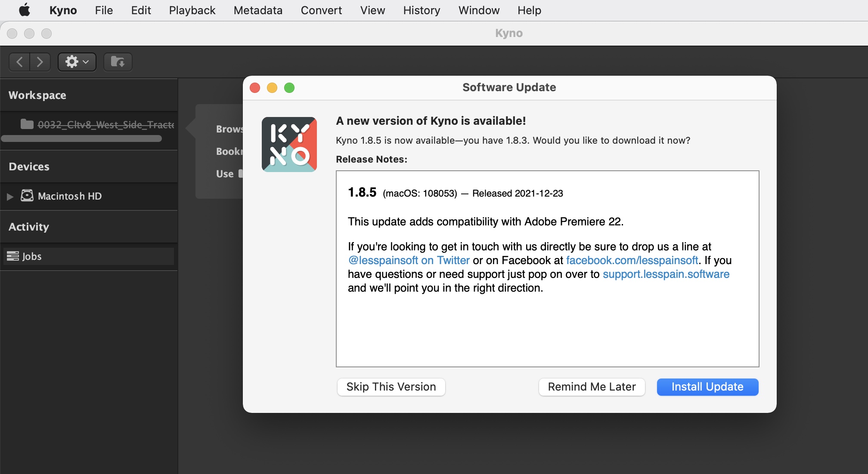Viewport: 868px width, 474px height.
Task: Click the folder import icon in toolbar
Action: [117, 61]
